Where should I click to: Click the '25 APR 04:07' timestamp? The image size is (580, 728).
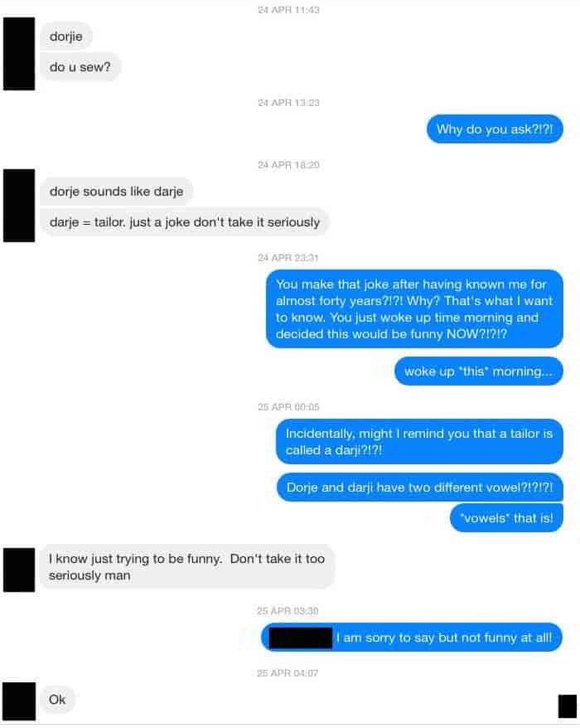[288, 673]
